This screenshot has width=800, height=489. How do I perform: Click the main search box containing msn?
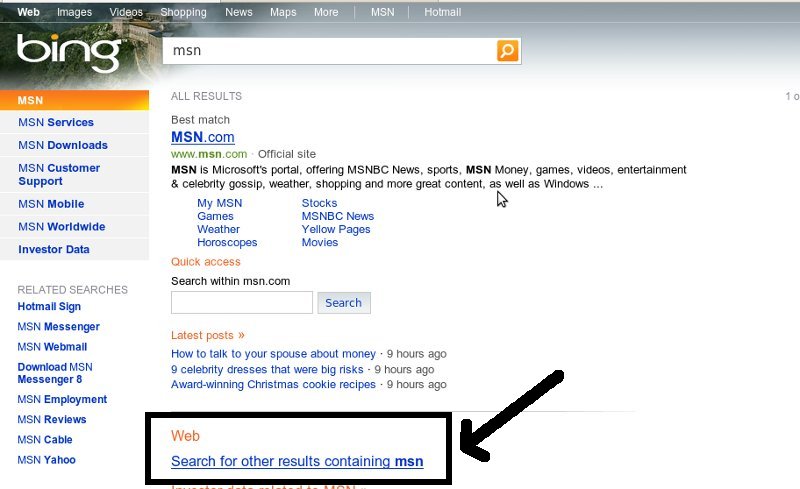click(x=329, y=51)
